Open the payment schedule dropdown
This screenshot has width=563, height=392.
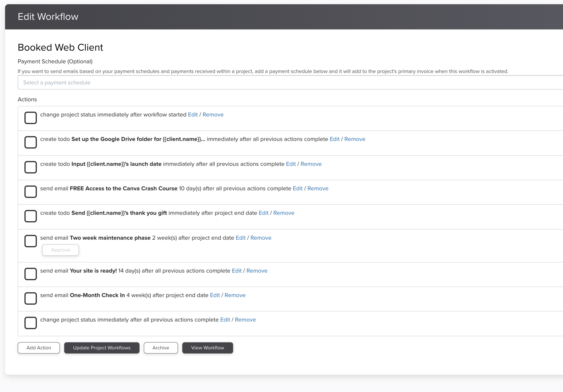click(x=289, y=83)
